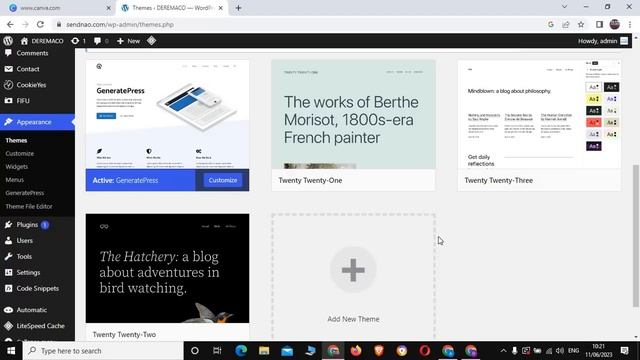
Task: Open the Chrome three-dot menu
Action: click(x=630, y=24)
